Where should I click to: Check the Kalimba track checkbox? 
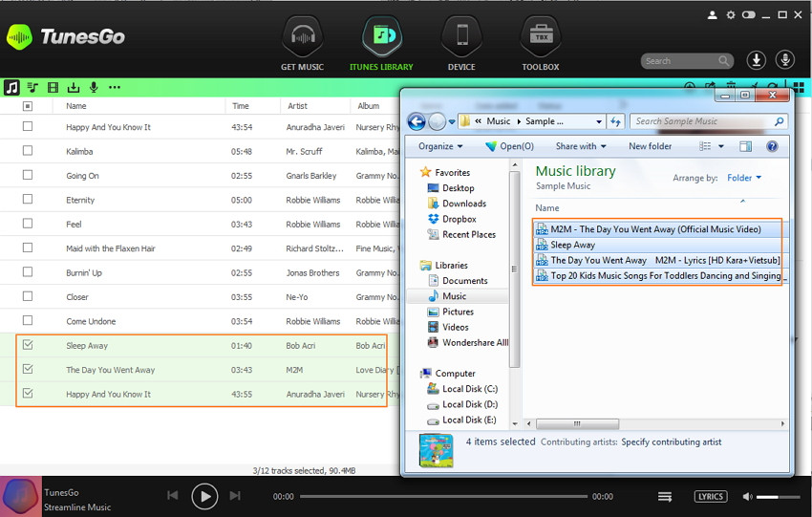(x=28, y=151)
